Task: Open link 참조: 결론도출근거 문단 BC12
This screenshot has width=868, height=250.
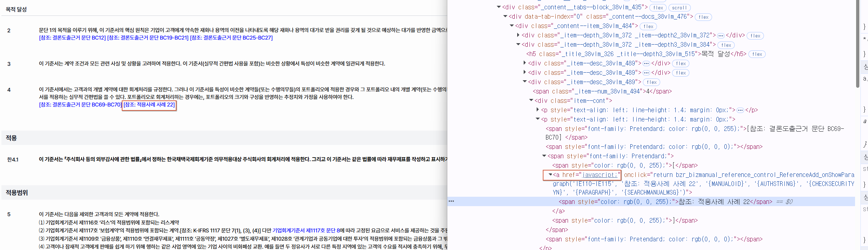Action: [x=72, y=38]
